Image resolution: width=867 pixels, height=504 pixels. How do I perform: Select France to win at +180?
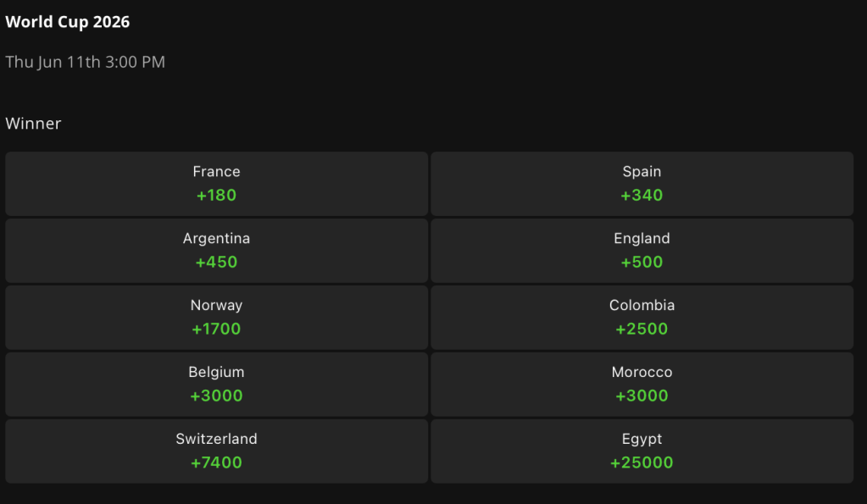click(x=216, y=184)
